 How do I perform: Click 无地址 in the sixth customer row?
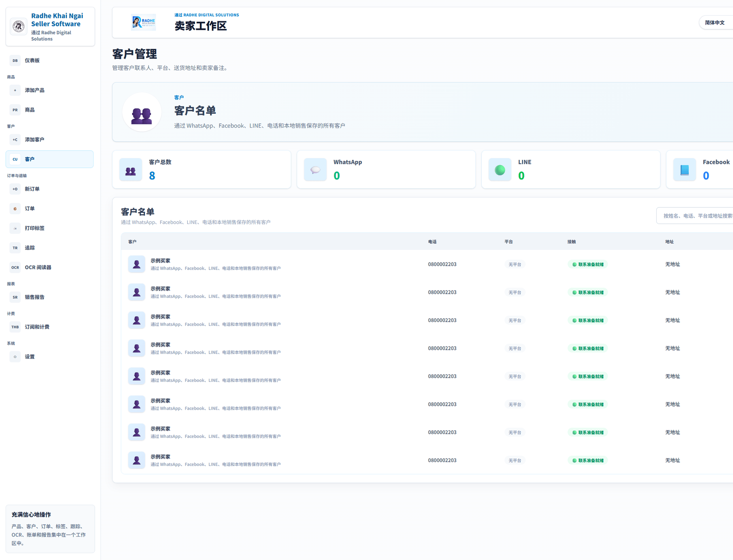point(672,404)
